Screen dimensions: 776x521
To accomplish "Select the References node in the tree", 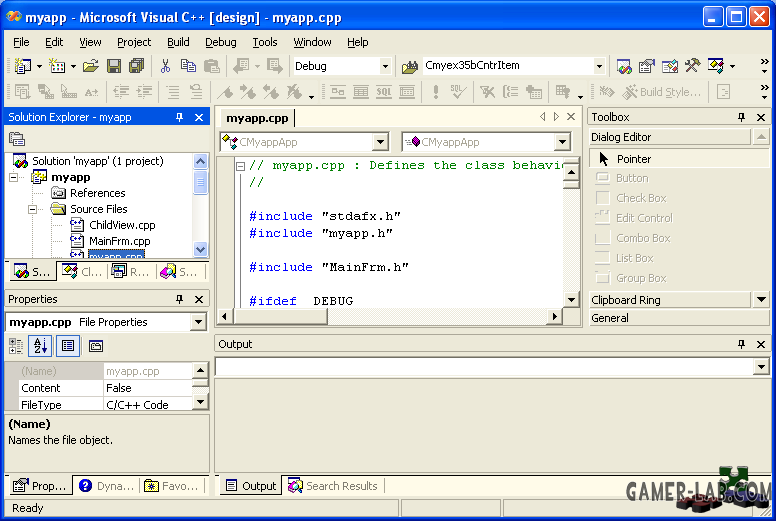I will [97, 193].
